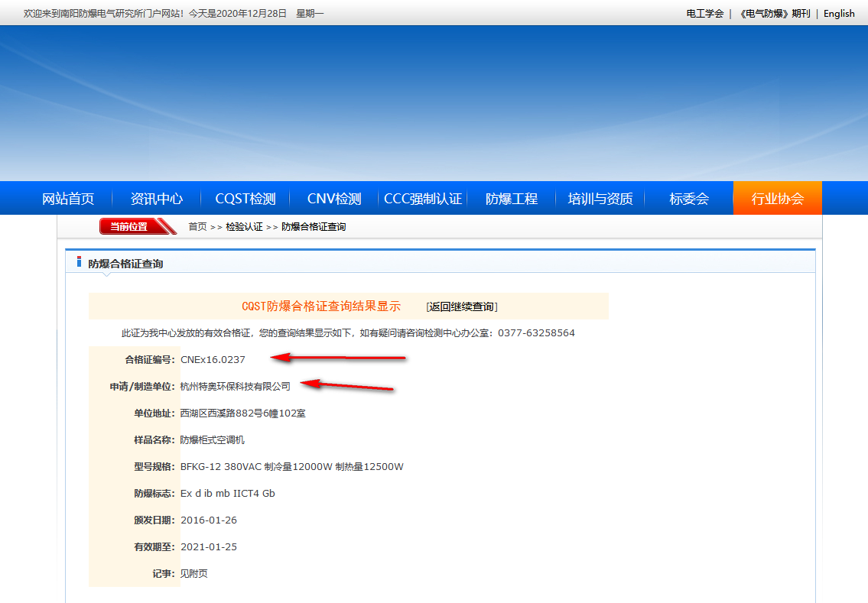Go to 网站首页 in navigation bar
Image resolution: width=868 pixels, height=603 pixels.
point(68,199)
